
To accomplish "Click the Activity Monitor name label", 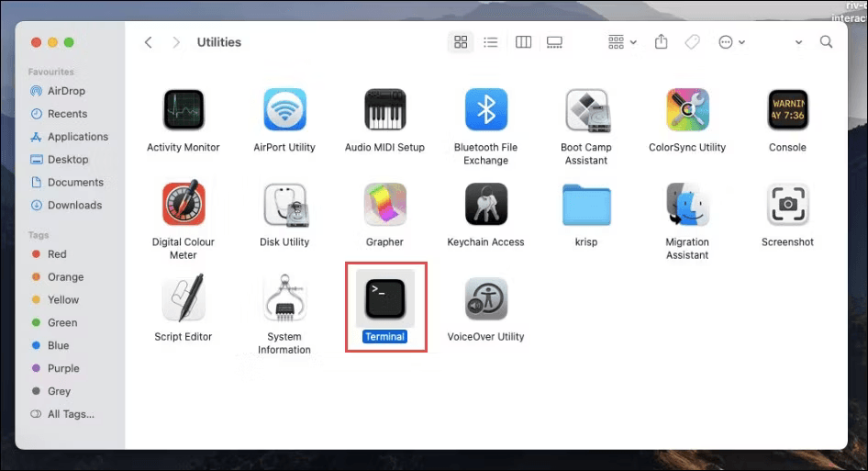I will click(184, 148).
